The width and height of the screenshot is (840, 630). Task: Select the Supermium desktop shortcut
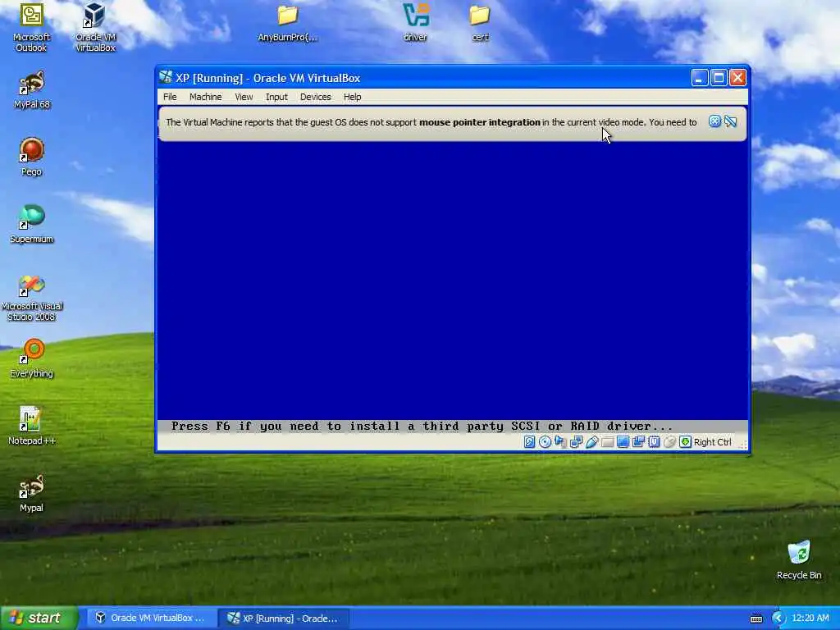32,225
